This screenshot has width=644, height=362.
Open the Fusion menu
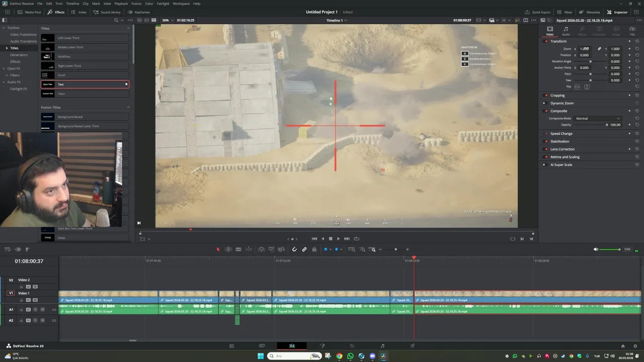tap(136, 4)
